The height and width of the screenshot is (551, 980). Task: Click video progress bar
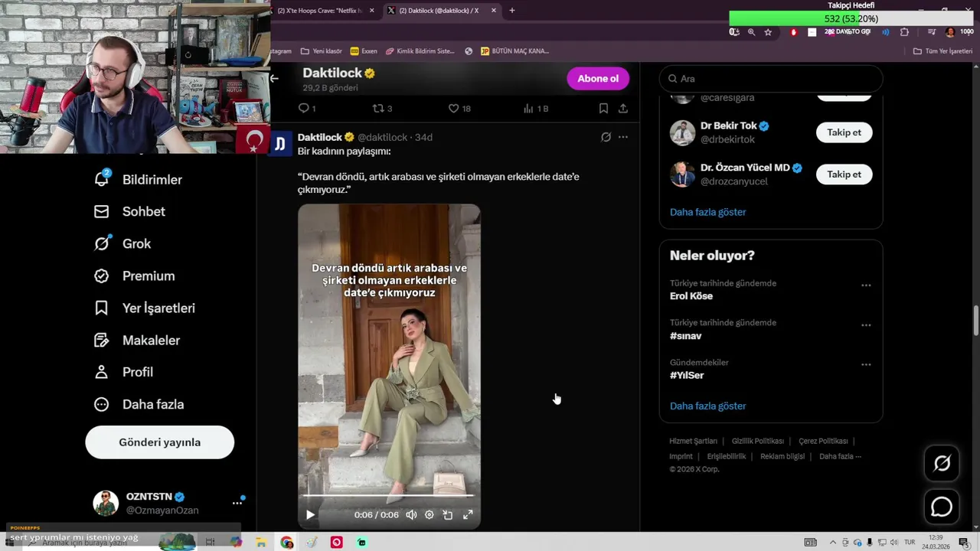pyautogui.click(x=389, y=495)
